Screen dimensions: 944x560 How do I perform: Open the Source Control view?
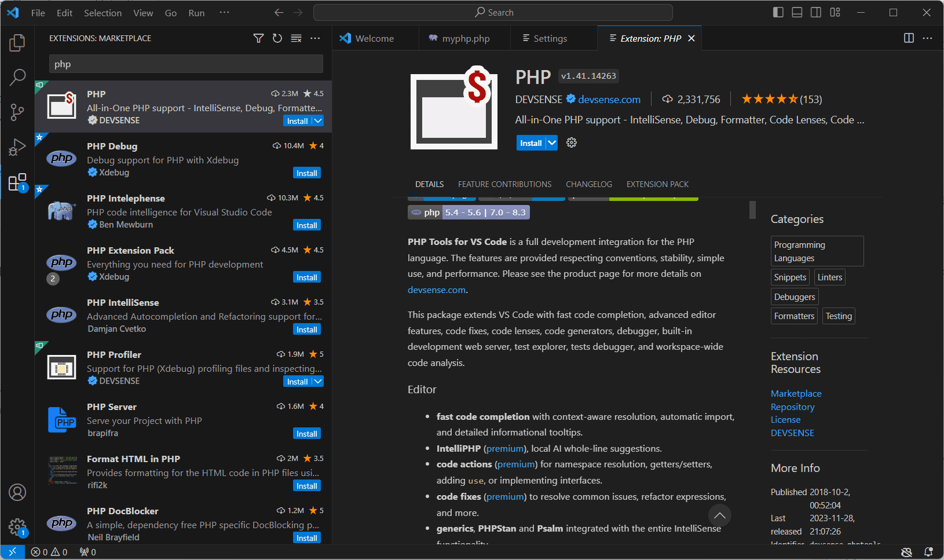[x=17, y=112]
